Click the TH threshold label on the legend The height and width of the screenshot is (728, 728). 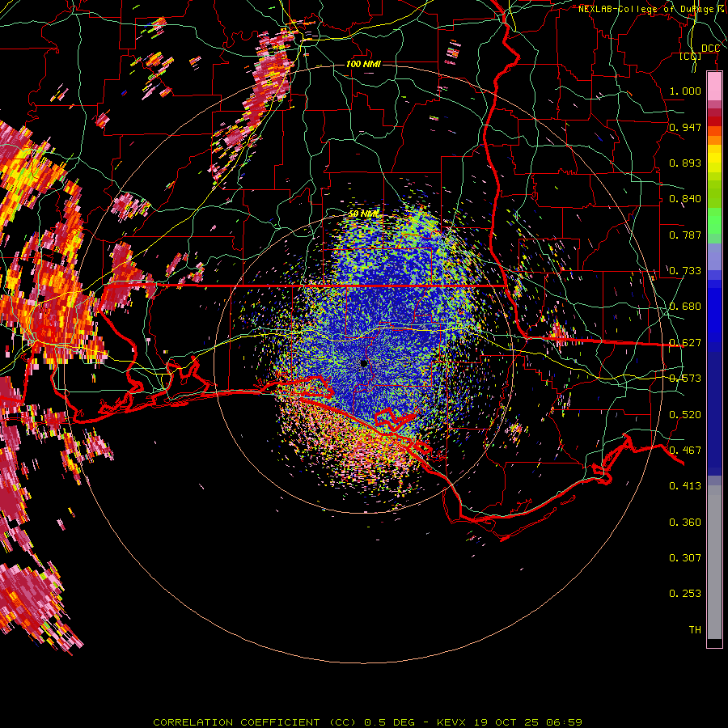(695, 630)
